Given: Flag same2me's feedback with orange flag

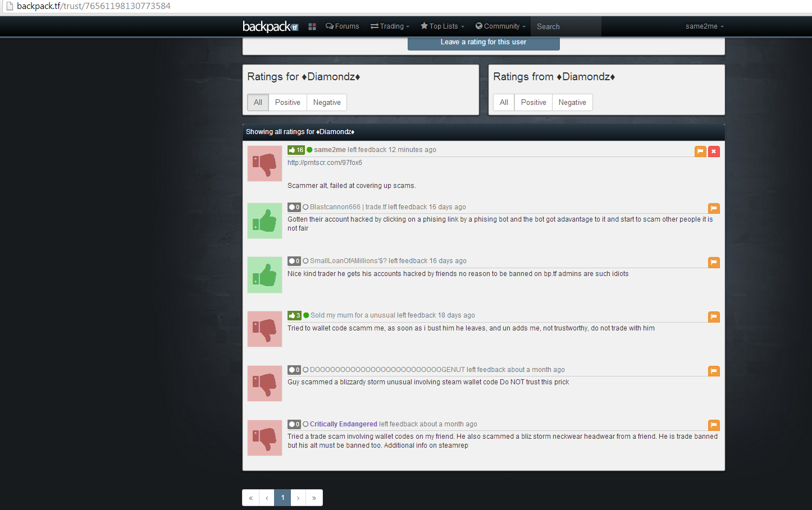Looking at the screenshot, I should coord(700,151).
